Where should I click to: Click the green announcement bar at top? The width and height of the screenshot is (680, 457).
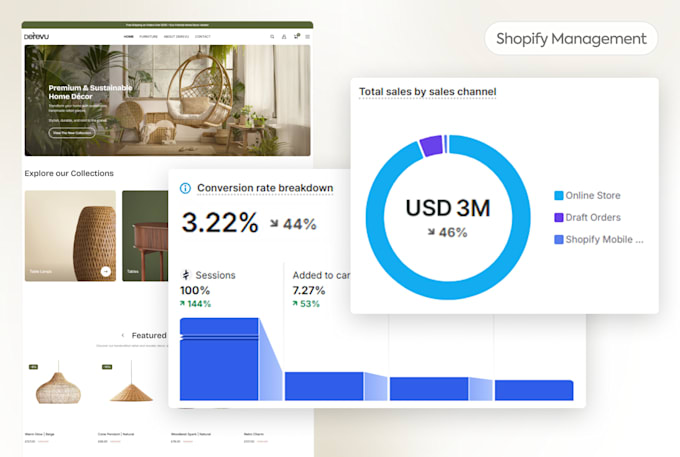(x=167, y=25)
